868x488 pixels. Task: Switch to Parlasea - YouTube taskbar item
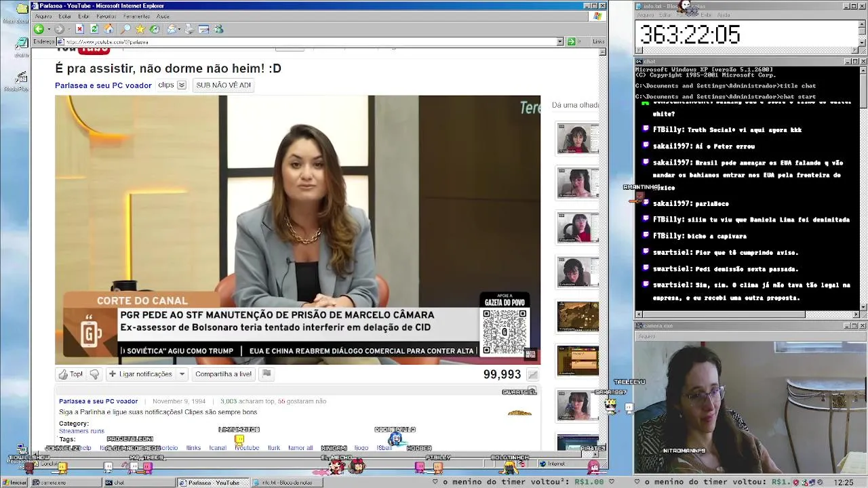tap(213, 483)
